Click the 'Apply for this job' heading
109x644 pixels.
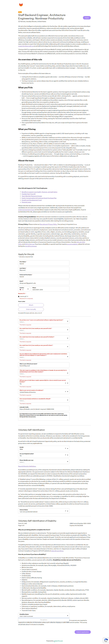[26, 254]
